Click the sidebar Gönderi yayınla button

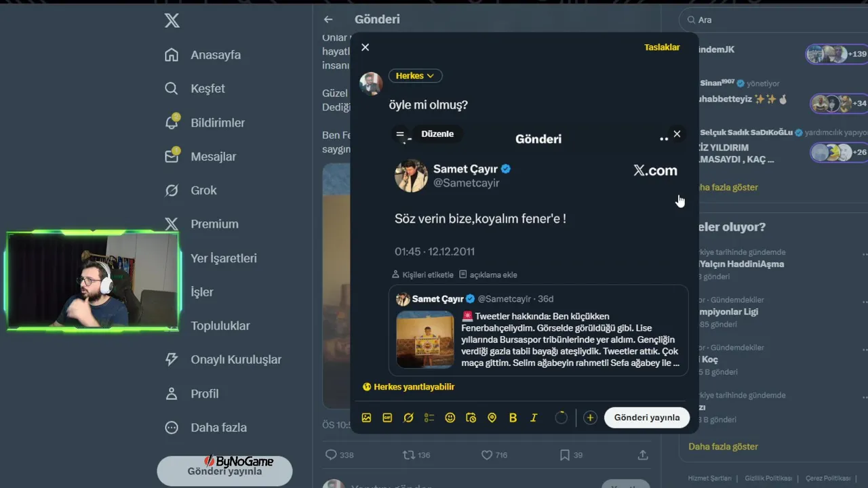pyautogui.click(x=224, y=471)
